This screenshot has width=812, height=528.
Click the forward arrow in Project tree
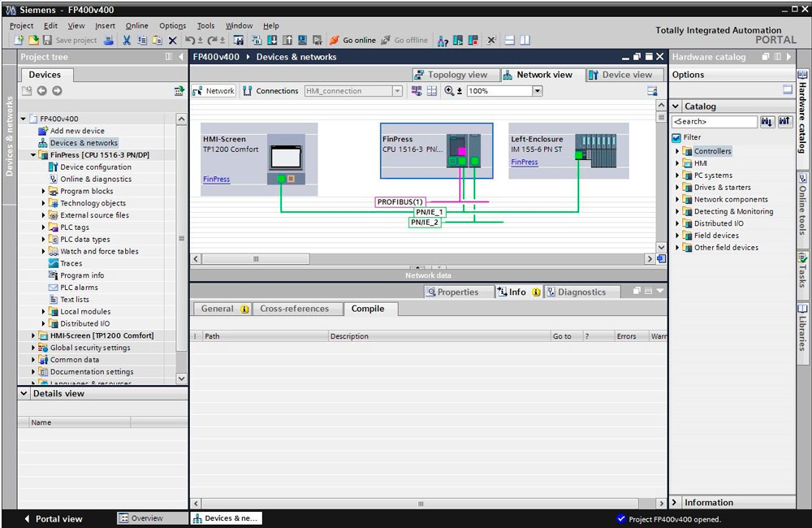57,91
